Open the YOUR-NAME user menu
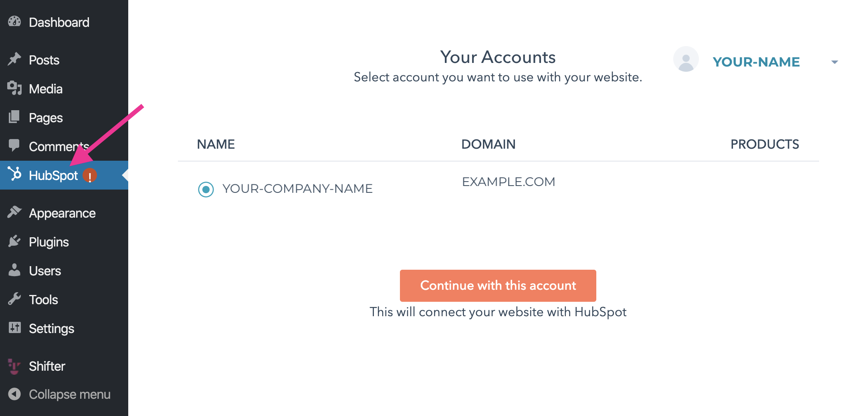Screen dimensions: 868x416 click(756, 62)
